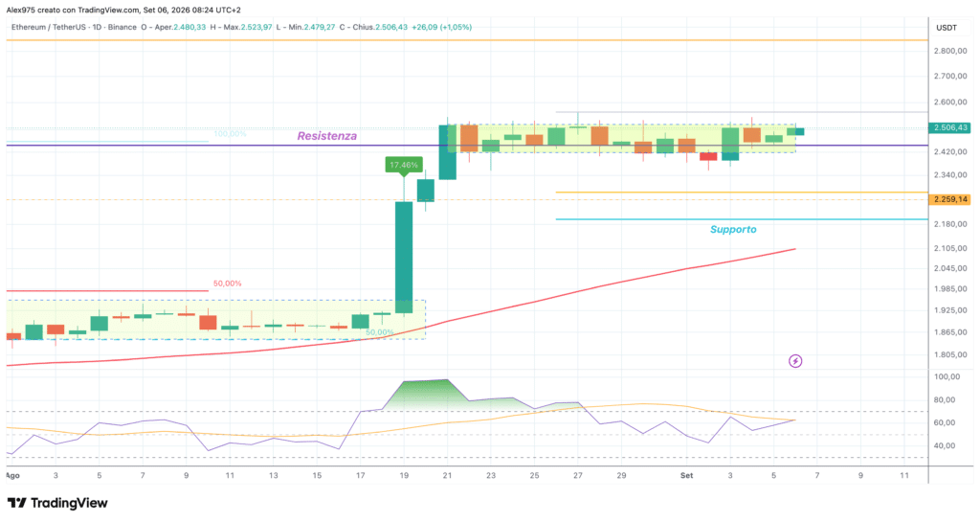Select the green 17.46% price change label

pyautogui.click(x=403, y=165)
